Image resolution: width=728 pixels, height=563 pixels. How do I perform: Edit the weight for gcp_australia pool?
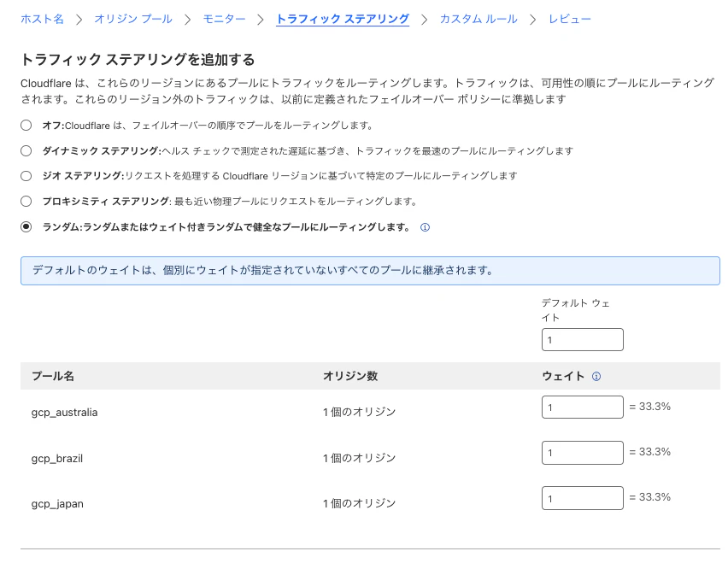(582, 407)
